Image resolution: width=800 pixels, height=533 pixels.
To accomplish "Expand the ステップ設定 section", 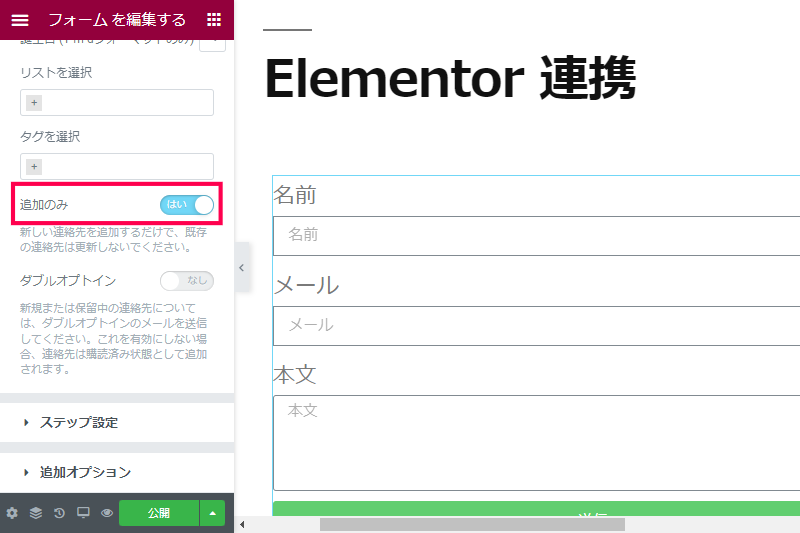I will click(117, 422).
